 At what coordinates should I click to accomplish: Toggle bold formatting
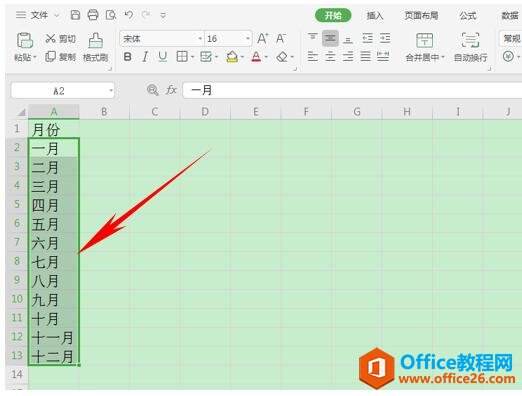tap(127, 57)
